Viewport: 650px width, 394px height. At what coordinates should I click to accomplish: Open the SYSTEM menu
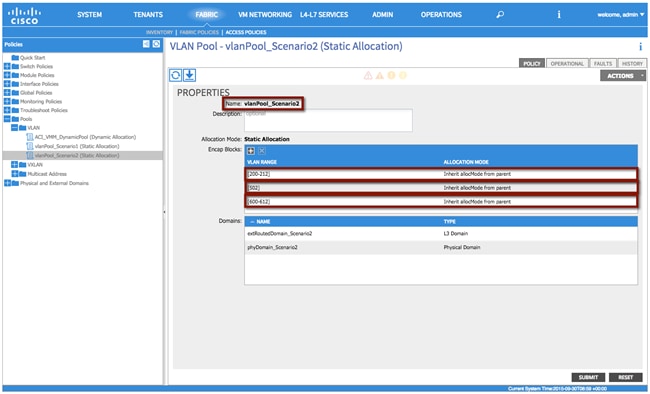coord(89,15)
